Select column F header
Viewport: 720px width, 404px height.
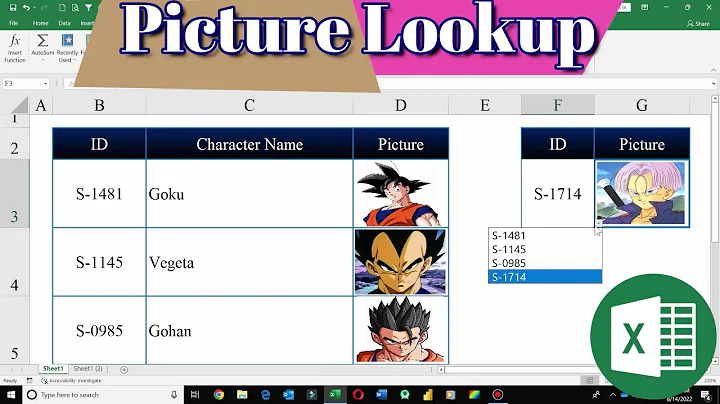point(557,105)
